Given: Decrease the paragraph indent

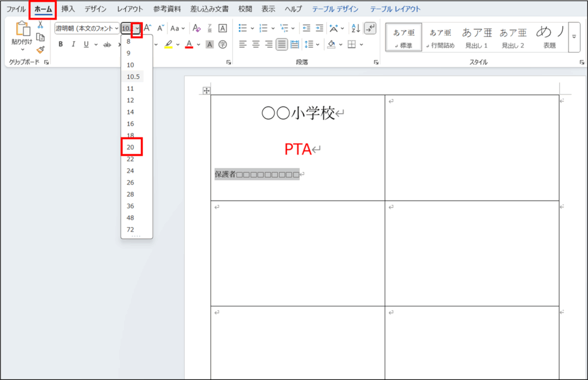Looking at the screenshot, I should (307, 28).
